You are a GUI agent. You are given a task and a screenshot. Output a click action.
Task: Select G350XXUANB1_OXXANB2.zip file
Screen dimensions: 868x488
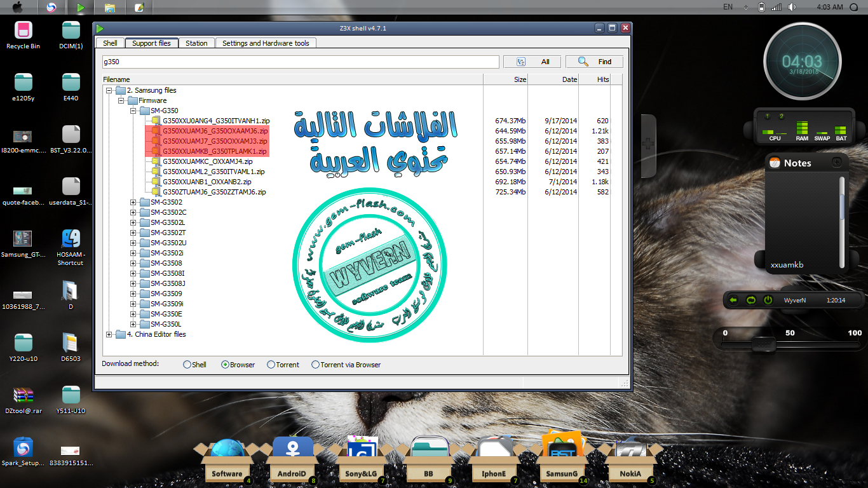[207, 182]
